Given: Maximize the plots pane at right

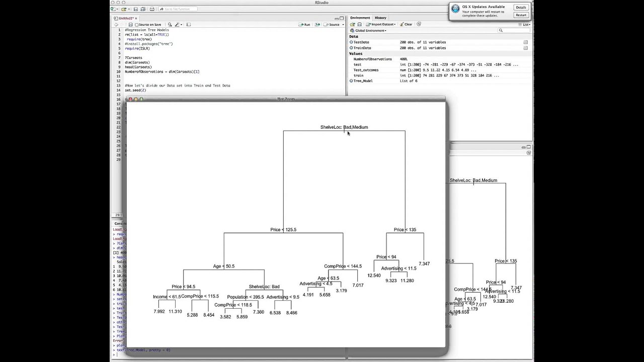Looking at the screenshot, I should pos(528,147).
